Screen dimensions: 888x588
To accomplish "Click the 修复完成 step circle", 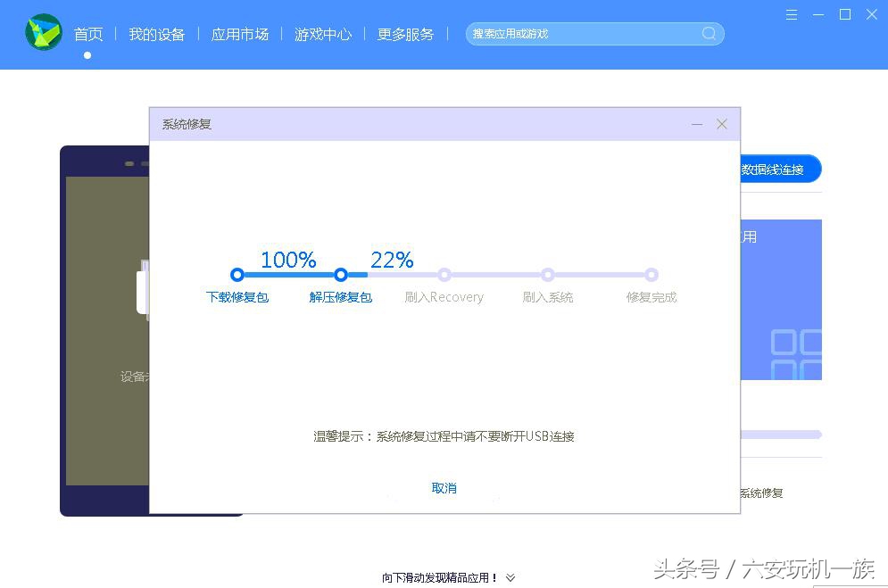I will click(x=651, y=275).
